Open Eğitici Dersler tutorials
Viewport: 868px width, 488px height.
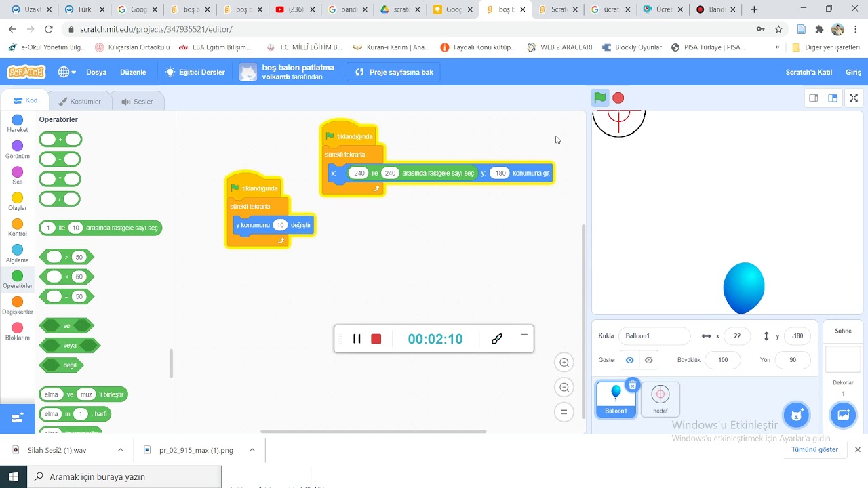pos(195,72)
